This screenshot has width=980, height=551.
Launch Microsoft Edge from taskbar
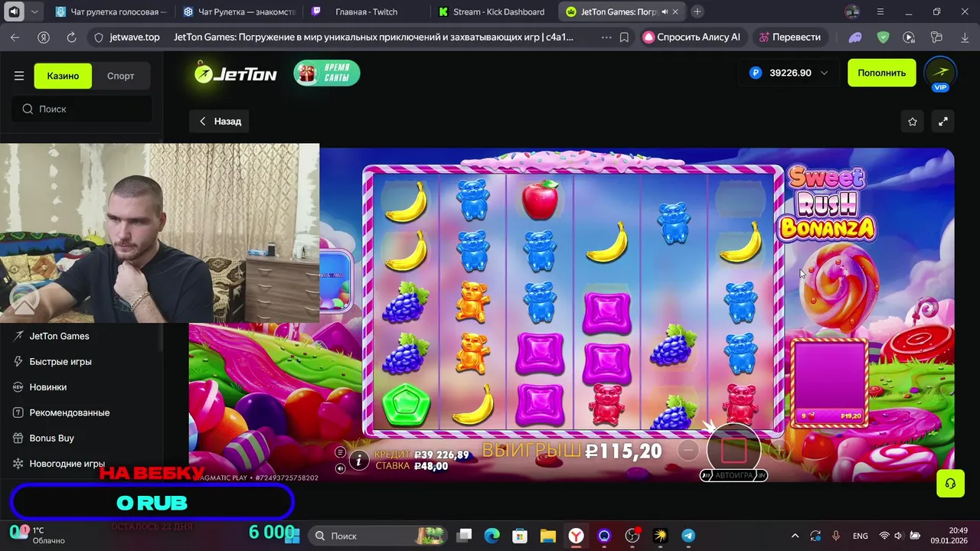[x=492, y=536]
